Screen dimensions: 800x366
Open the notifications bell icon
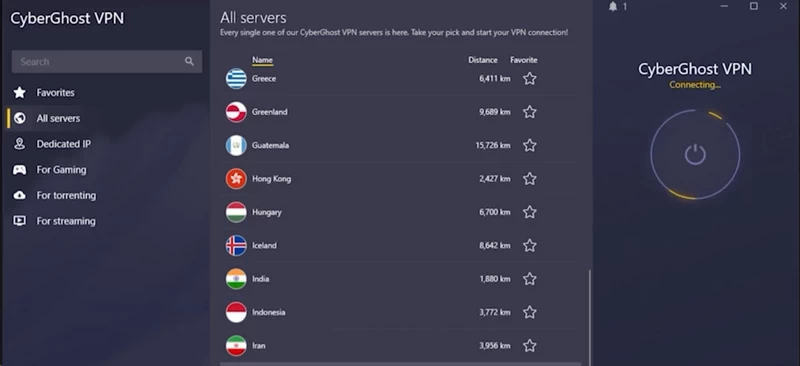point(613,7)
